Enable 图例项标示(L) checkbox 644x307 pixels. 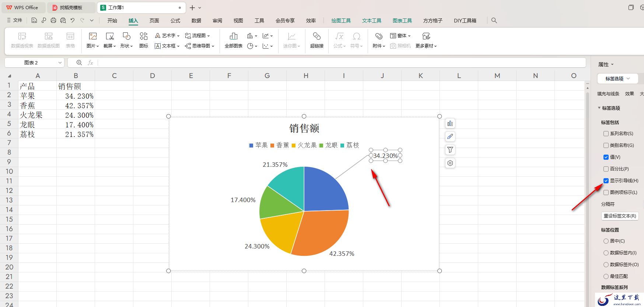606,193
